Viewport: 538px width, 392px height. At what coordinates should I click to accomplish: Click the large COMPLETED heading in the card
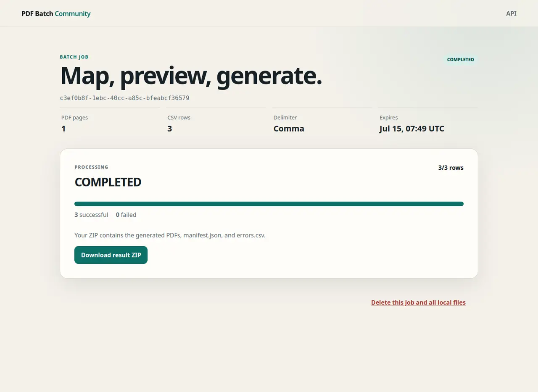coord(108,182)
